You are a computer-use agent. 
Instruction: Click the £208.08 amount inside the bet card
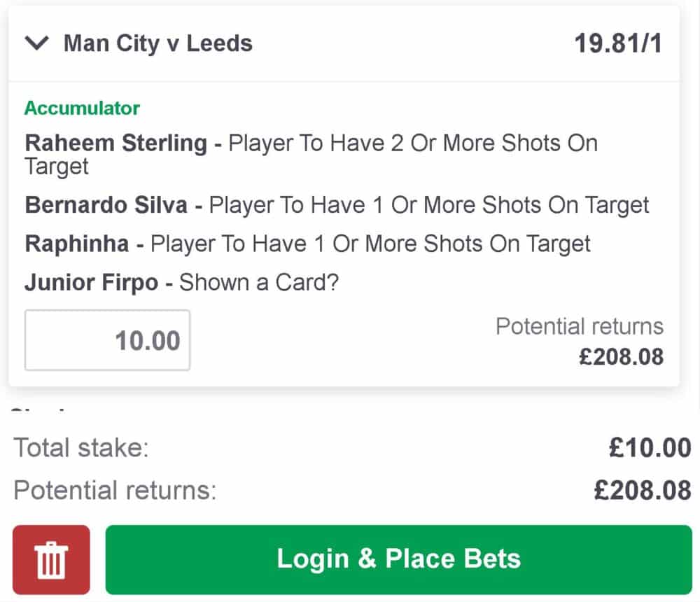click(621, 356)
